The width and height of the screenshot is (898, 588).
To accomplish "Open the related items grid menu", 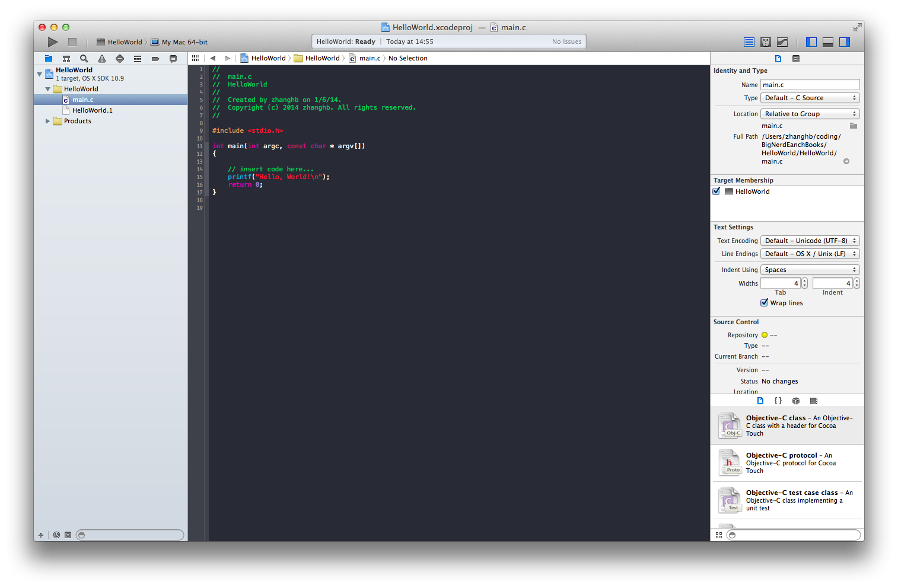I will pyautogui.click(x=195, y=58).
